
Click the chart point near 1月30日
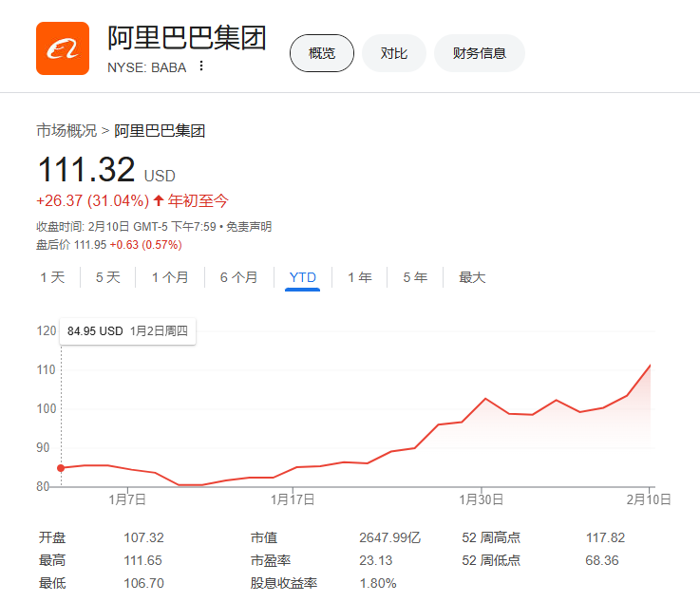(485, 399)
